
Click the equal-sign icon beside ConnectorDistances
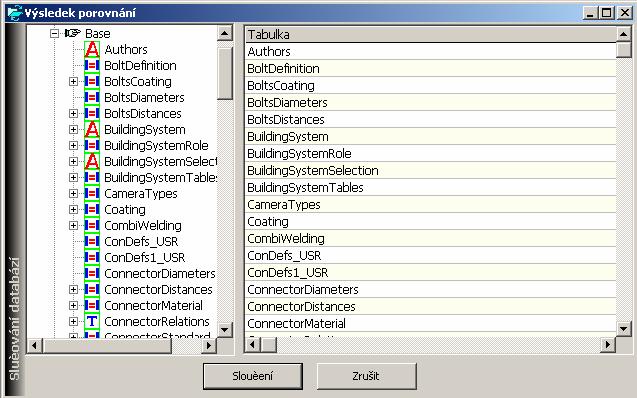pyautogui.click(x=92, y=290)
